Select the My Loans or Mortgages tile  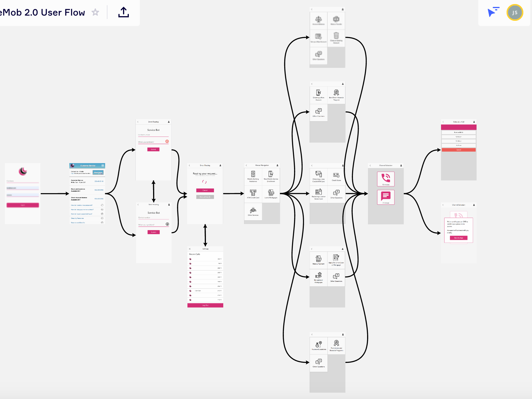[319, 278]
